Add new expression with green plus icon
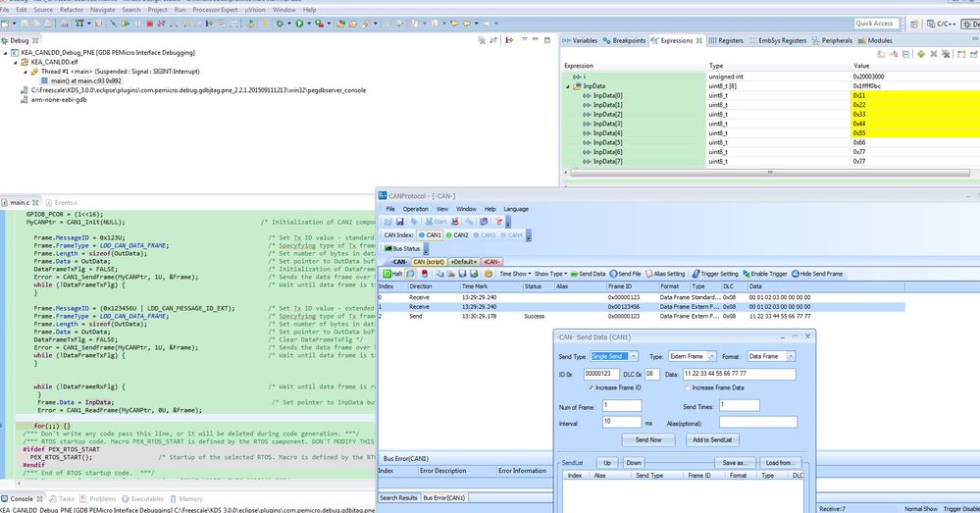 920,54
